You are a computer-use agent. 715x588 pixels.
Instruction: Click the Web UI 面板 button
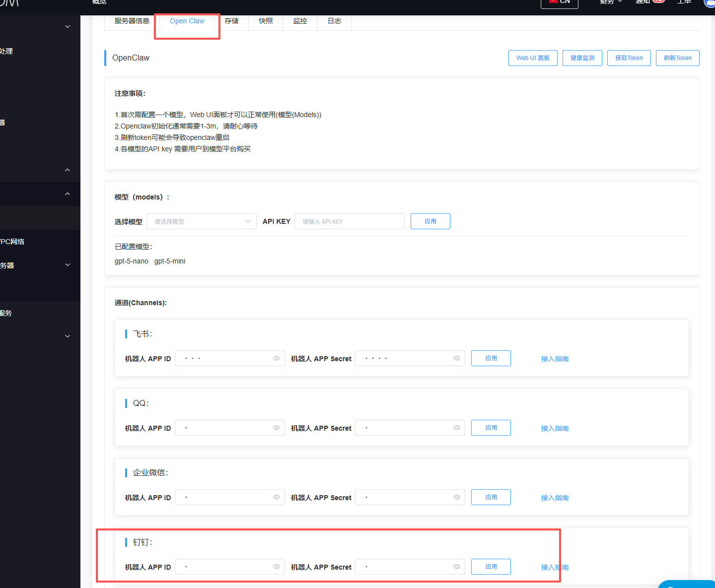[533, 58]
